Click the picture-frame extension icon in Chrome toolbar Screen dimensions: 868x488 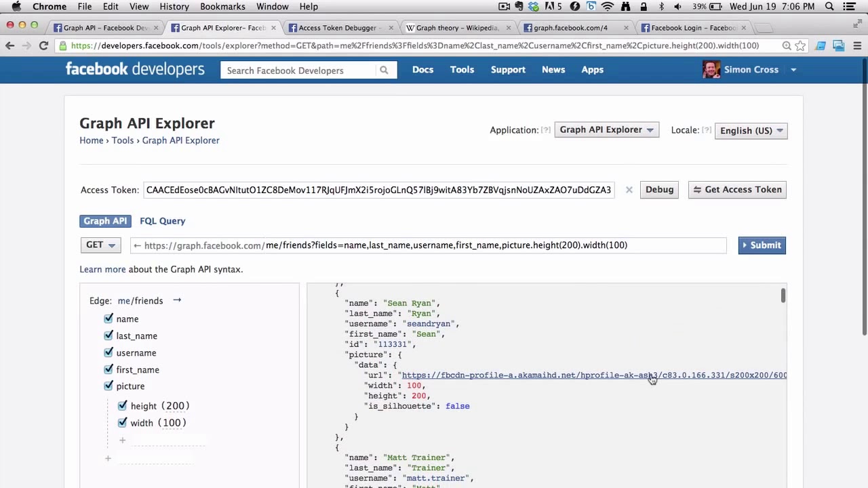[x=839, y=45]
